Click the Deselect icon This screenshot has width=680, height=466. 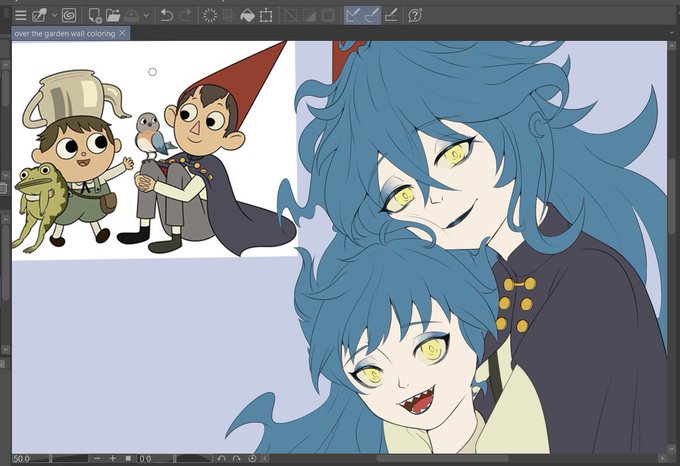(291, 16)
